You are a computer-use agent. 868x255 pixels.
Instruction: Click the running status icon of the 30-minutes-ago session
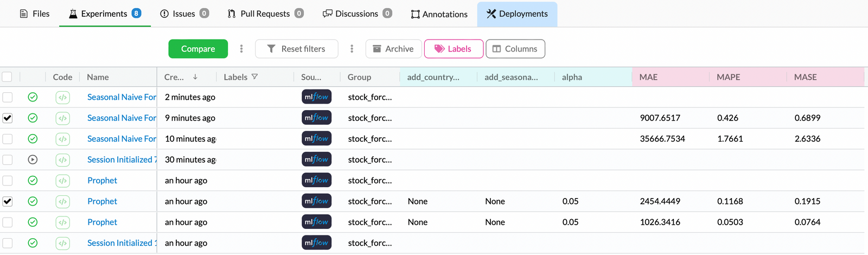[33, 160]
